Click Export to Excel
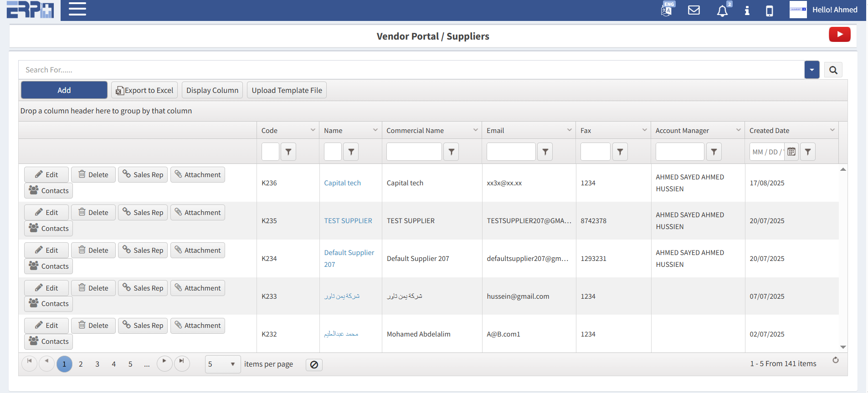Screen dimensions: 868x393 point(145,90)
